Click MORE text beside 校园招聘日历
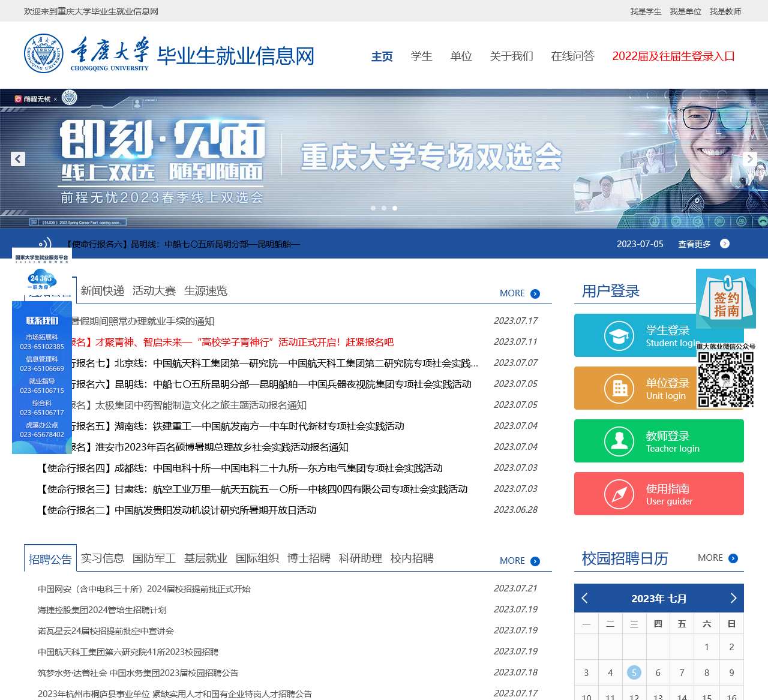The image size is (768, 700). tap(710, 558)
